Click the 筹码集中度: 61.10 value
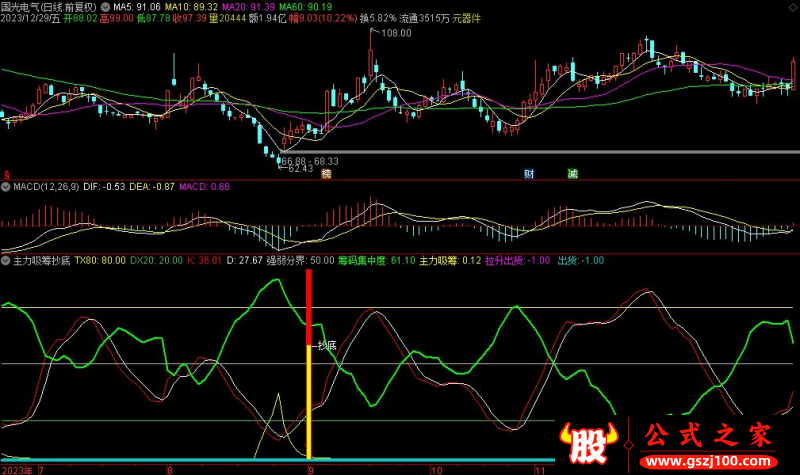 coord(377,261)
